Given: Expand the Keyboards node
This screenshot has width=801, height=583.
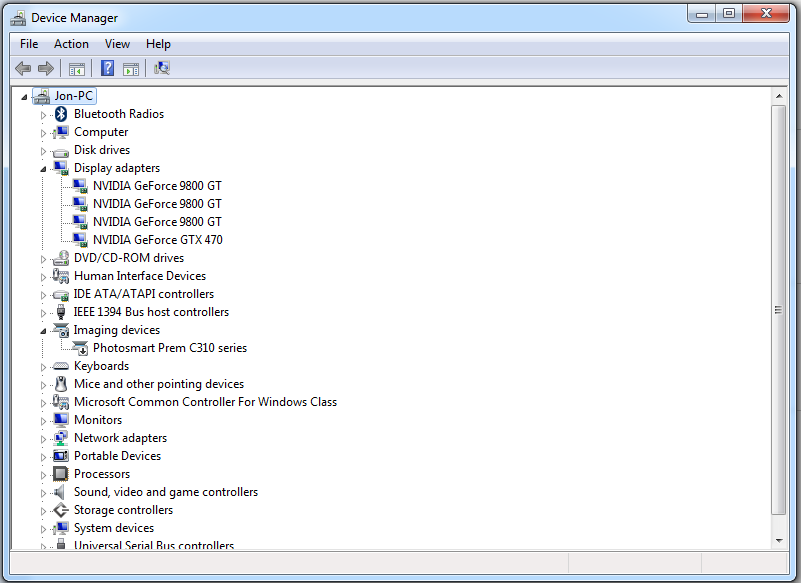Looking at the screenshot, I should click(x=43, y=367).
